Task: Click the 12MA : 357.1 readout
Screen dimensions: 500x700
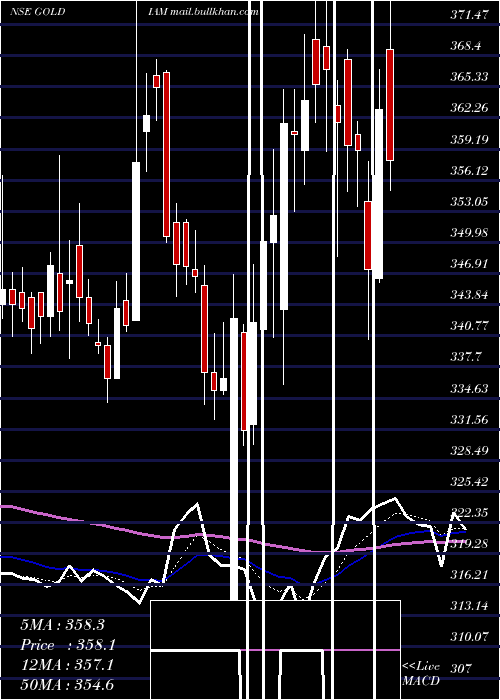Action: tap(67, 665)
